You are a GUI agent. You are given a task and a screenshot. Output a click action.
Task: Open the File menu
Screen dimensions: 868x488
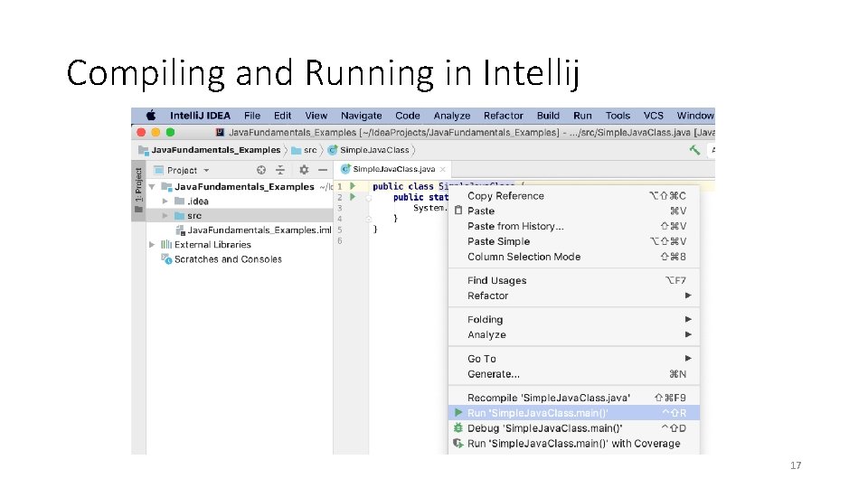tap(252, 116)
